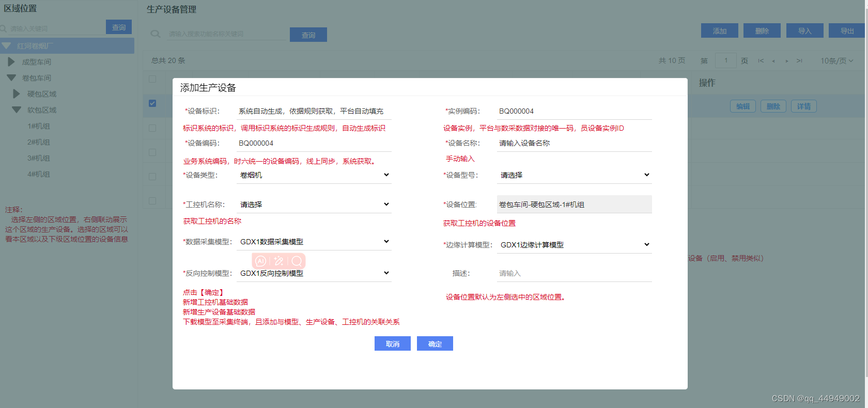Open the 反向控制模型 dropdown
The width and height of the screenshot is (868, 408).
(x=314, y=273)
